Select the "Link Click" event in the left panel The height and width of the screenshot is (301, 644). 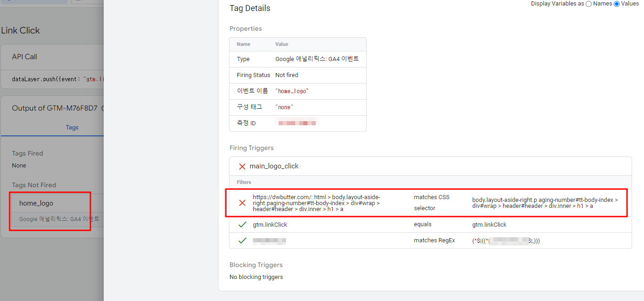[20, 30]
